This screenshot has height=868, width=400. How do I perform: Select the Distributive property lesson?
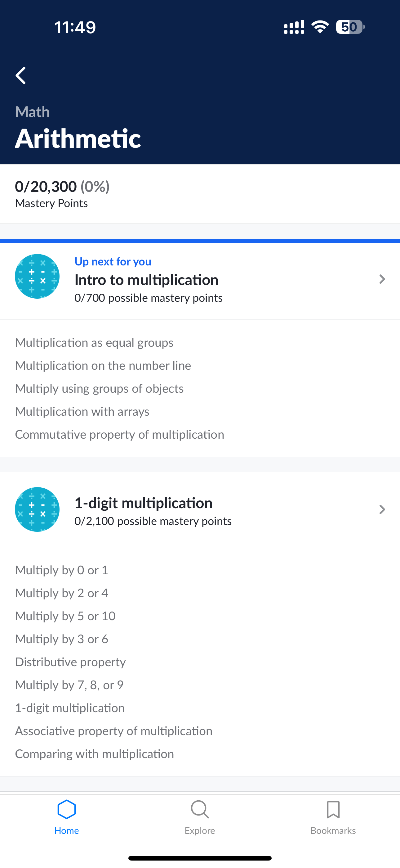tap(70, 662)
